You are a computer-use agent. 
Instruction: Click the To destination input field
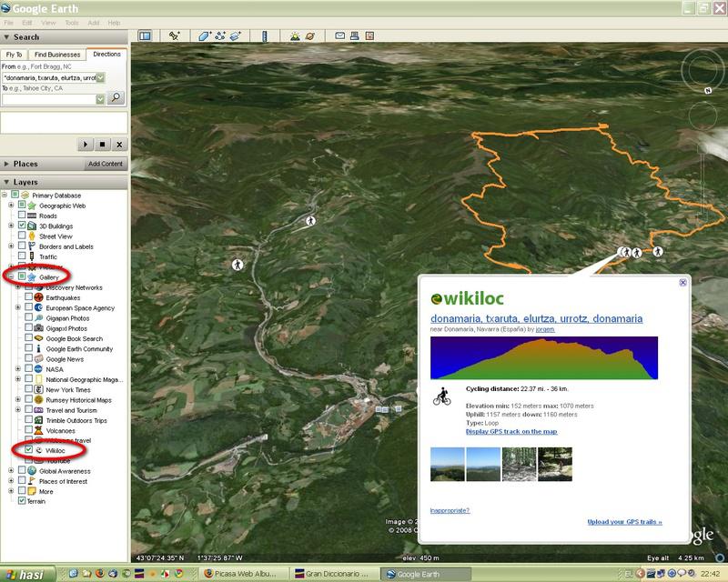(49, 99)
